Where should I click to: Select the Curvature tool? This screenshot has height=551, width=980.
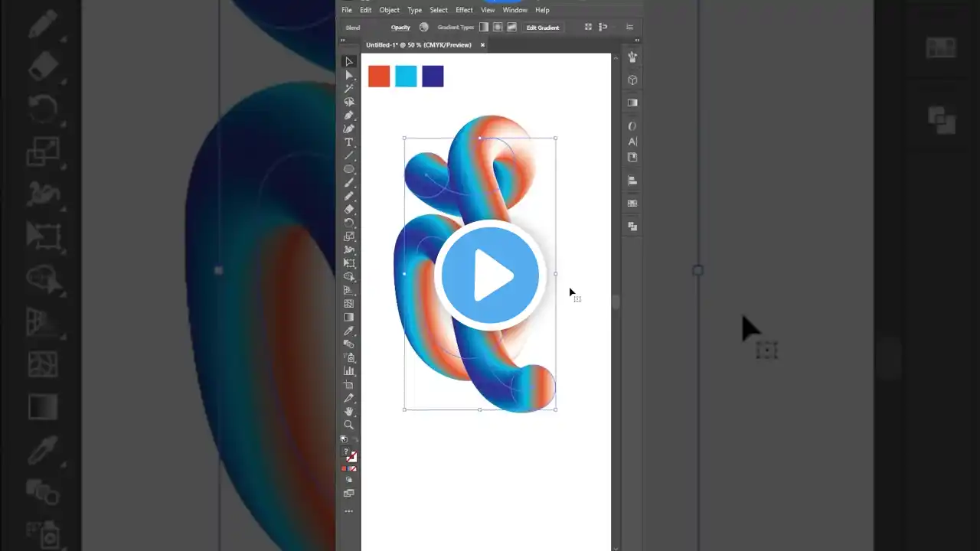(349, 129)
